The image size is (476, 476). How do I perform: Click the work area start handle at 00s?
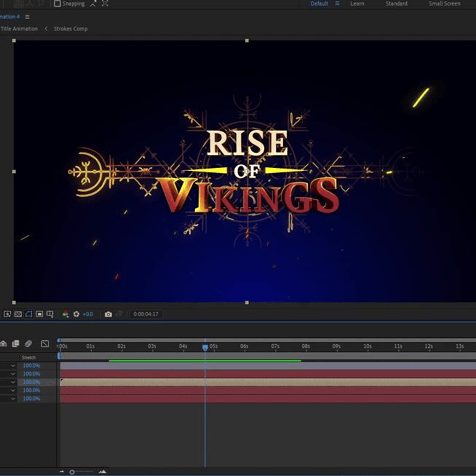click(59, 356)
